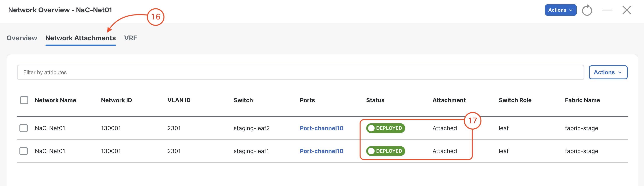Click fabric-stage cell in staging-leaf2 row
644x186 pixels.
(582, 128)
